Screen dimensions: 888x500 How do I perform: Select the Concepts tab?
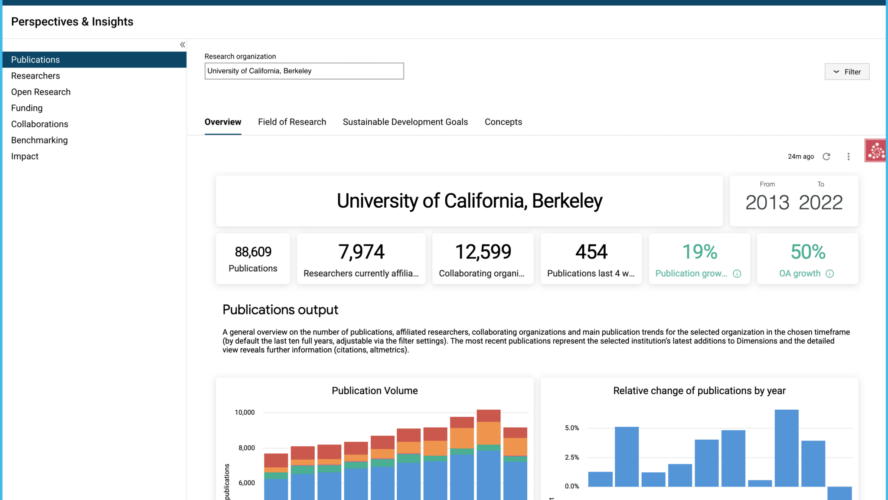click(x=503, y=122)
